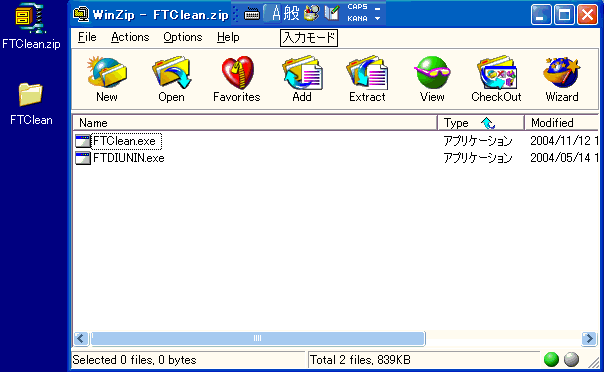
Task: Toggle the CAPS lock indicator in IME bar
Action: 357,7
